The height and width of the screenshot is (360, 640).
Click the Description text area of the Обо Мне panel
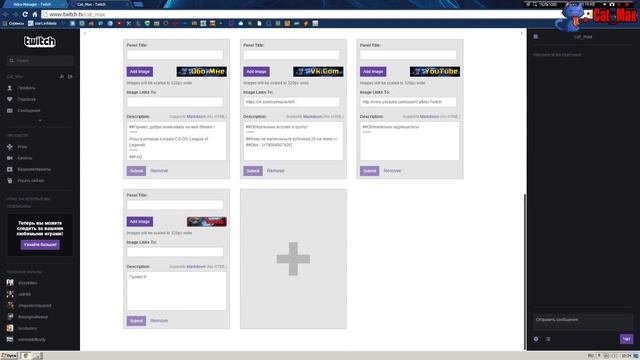click(176, 141)
